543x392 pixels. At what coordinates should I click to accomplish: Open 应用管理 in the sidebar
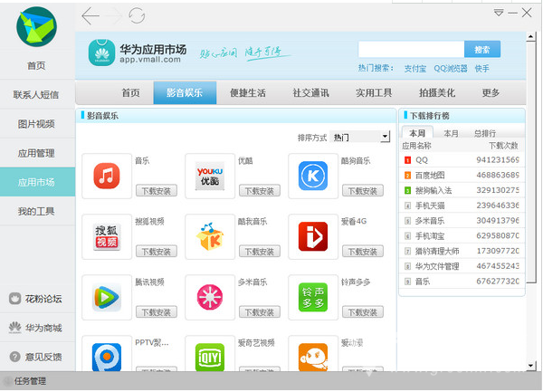tap(36, 153)
